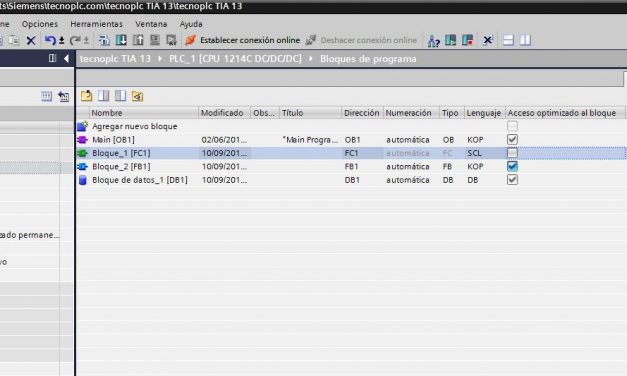Sort by Dirección column header

pyautogui.click(x=362, y=113)
